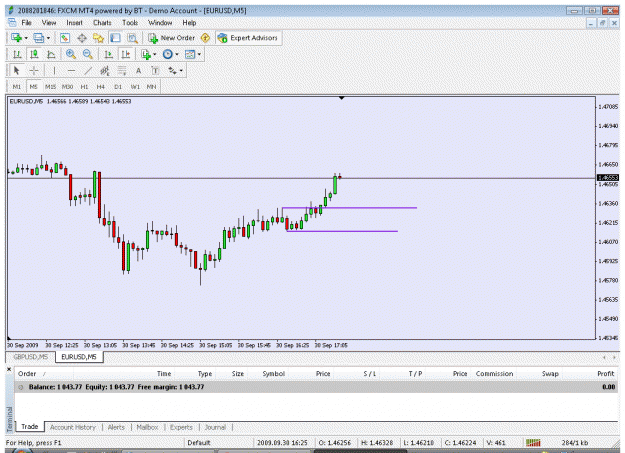Sort by the Profit column header

click(605, 374)
